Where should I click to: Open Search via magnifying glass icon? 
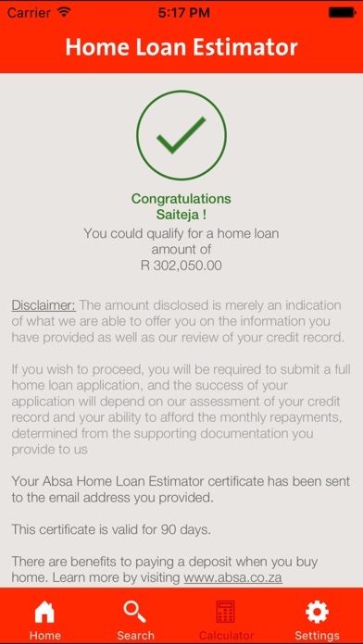point(135,612)
